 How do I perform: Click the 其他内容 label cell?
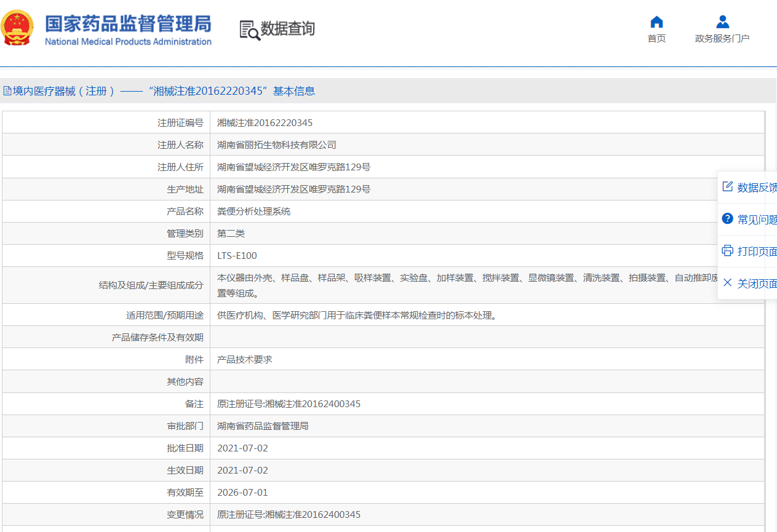(x=106, y=382)
